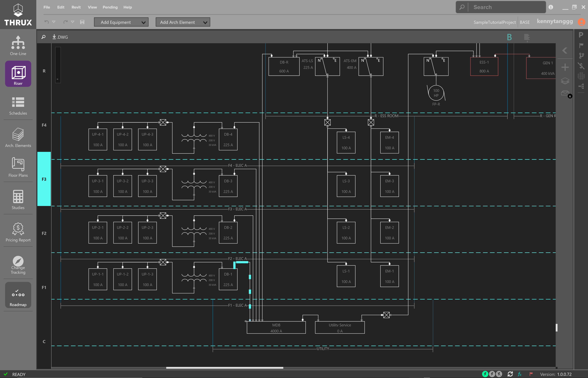Open the Pricing Report
The width and height of the screenshot is (588, 378).
coord(18,232)
